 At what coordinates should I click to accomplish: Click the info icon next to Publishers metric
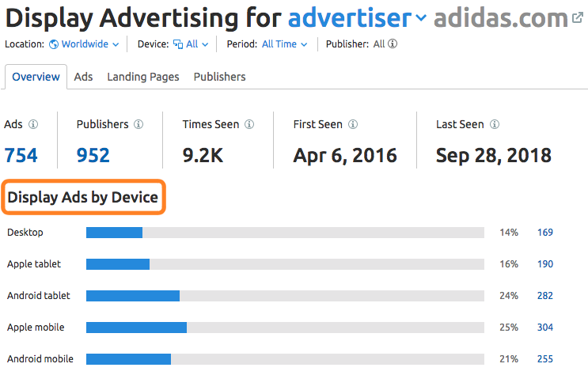(138, 124)
